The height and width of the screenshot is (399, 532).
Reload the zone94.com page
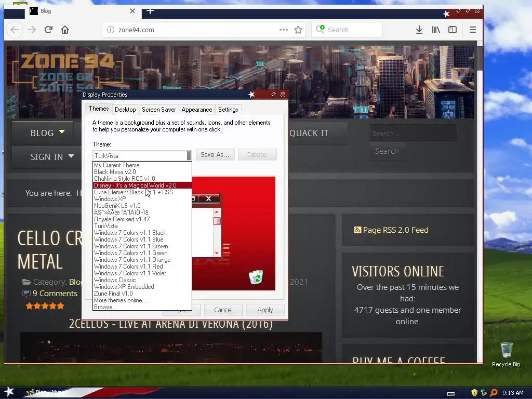pyautogui.click(x=48, y=30)
